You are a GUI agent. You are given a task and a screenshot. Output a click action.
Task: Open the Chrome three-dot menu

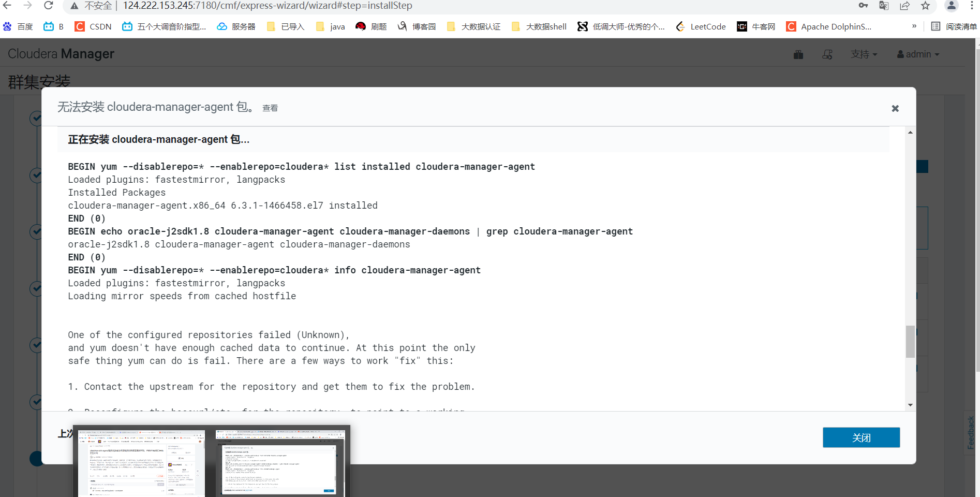coord(972,6)
